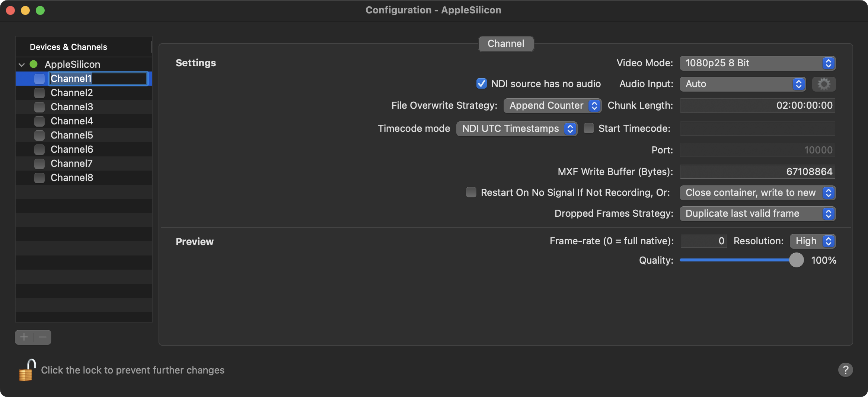Enable the Channel8 checkbox
Screen dimensions: 868x397
tap(39, 178)
